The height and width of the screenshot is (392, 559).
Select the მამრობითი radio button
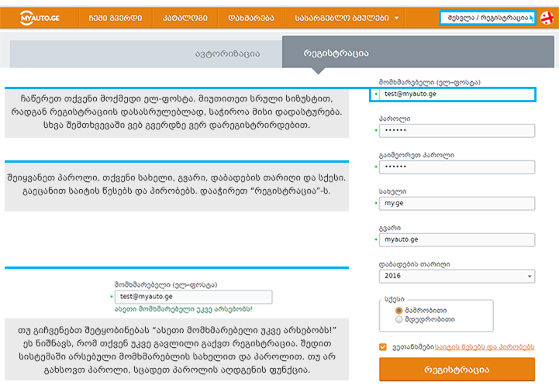(x=399, y=311)
